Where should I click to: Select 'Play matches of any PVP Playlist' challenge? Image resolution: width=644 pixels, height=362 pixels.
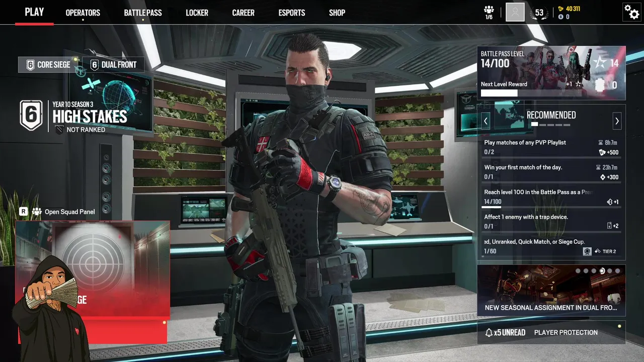[x=551, y=147]
